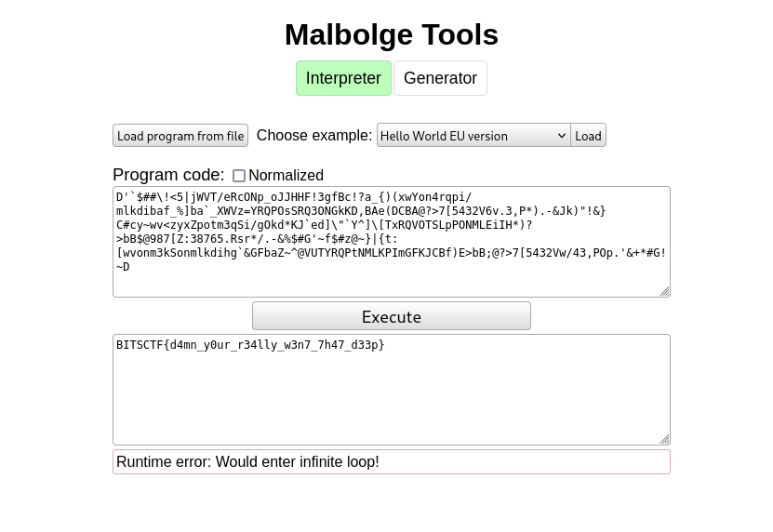Grab the output box resize handle

tap(664, 439)
